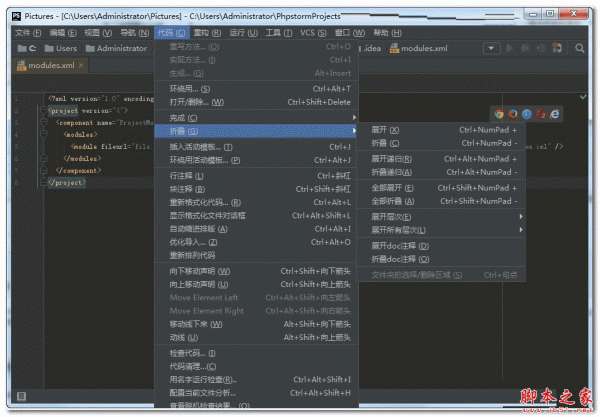Open the page in Chrome browser icon

point(499,114)
